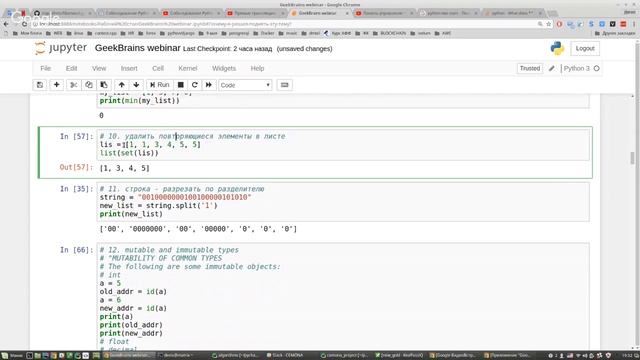Rename notebook via GeekBrains webinar title
This screenshot has height=360, width=640.
coord(138,48)
